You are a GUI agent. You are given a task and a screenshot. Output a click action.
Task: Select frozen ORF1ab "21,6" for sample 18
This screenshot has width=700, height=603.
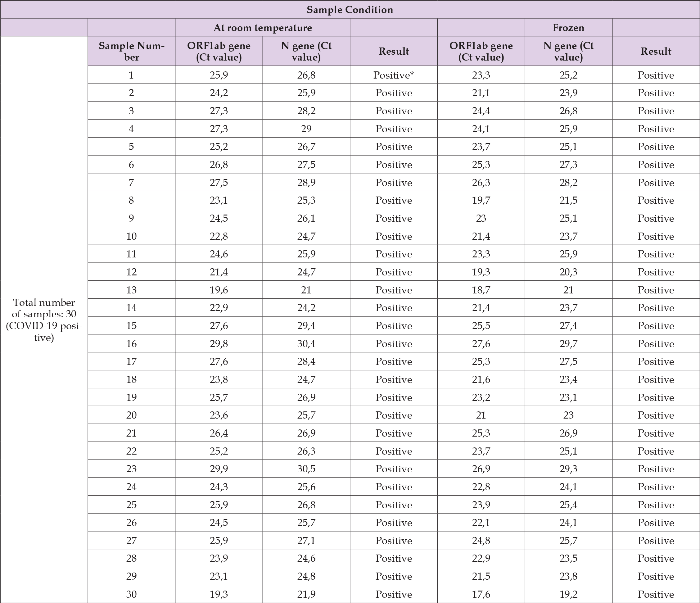(x=481, y=379)
